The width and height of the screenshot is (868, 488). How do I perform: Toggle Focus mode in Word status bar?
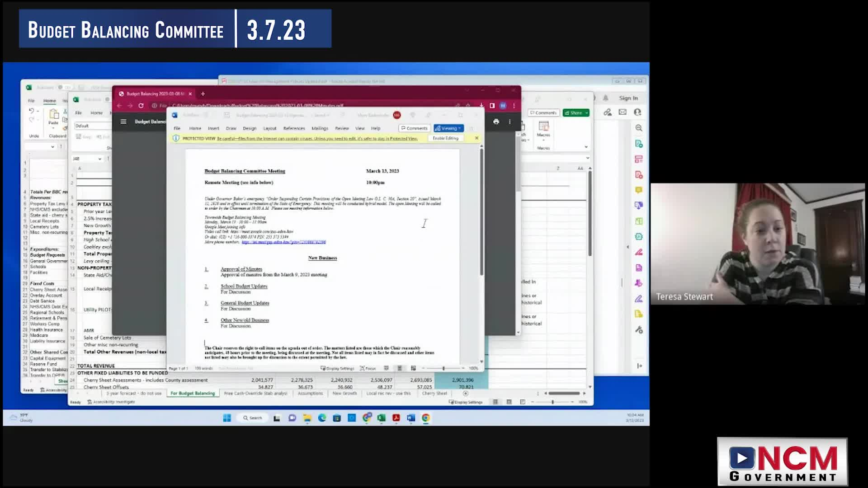click(368, 368)
